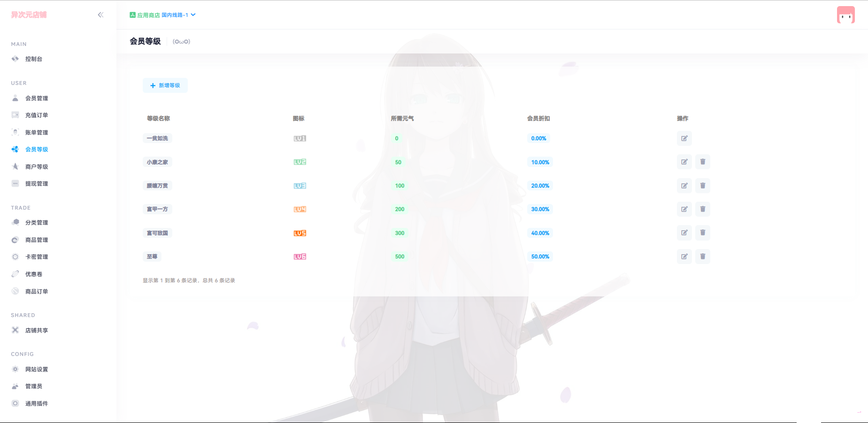Viewport: 868px width, 423px height.
Task: Edit the 富可敌国 level row
Action: pos(684,233)
